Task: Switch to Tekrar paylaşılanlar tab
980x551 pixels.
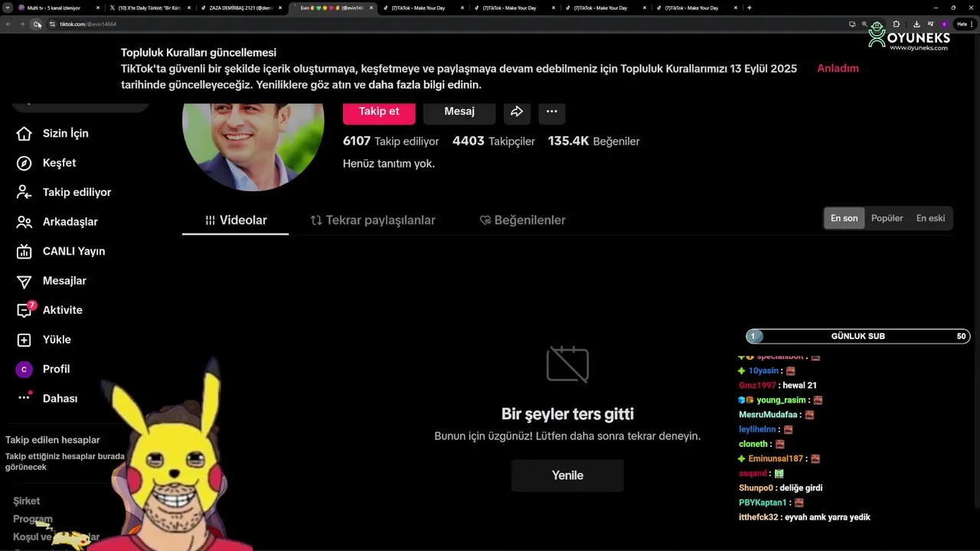Action: [373, 220]
